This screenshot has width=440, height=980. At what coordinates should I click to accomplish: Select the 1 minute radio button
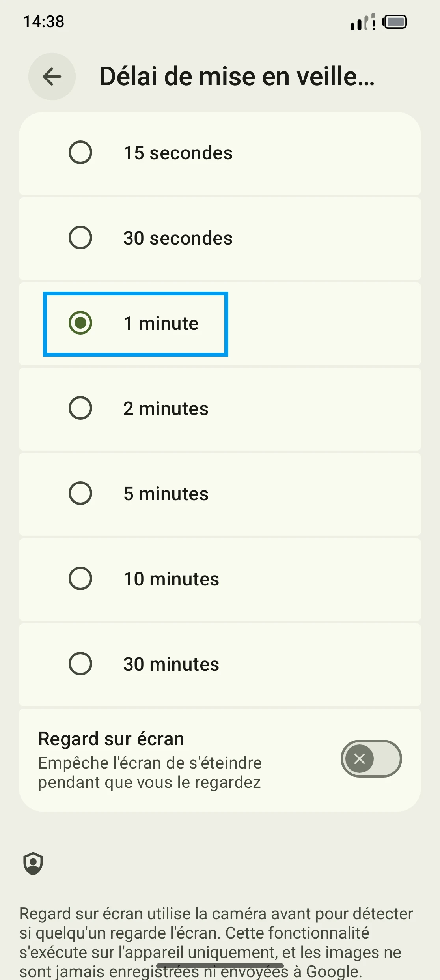click(x=80, y=323)
